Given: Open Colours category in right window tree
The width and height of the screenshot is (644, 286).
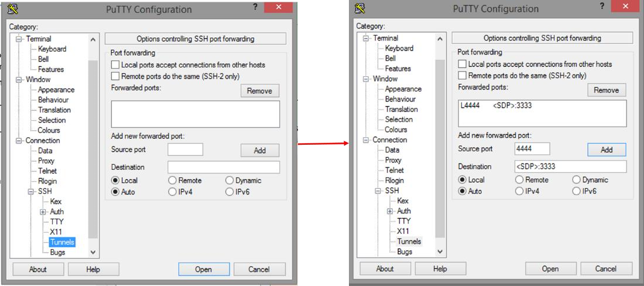Looking at the screenshot, I should (396, 130).
